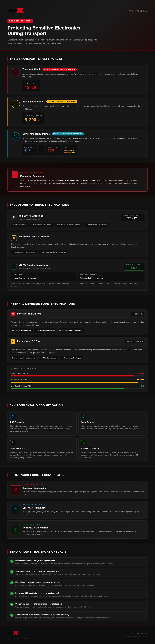This screenshot has height=644, width=155.
Task: Open the PROXDIRECT.COM link in the footer
Action: pos(139,634)
